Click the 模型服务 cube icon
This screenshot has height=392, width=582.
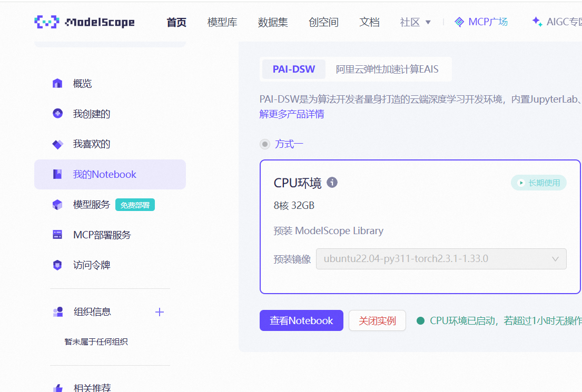(x=57, y=205)
